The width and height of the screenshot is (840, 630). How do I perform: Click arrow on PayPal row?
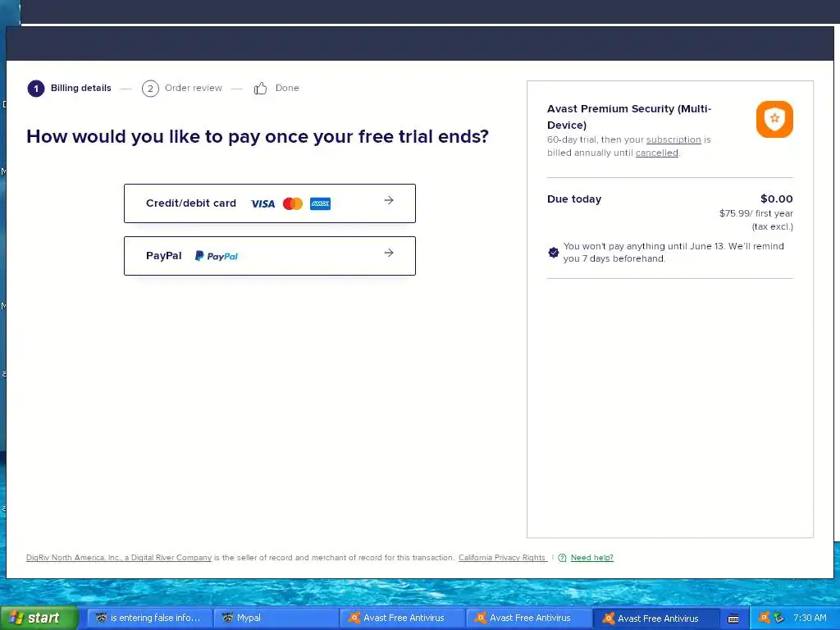[x=389, y=253]
